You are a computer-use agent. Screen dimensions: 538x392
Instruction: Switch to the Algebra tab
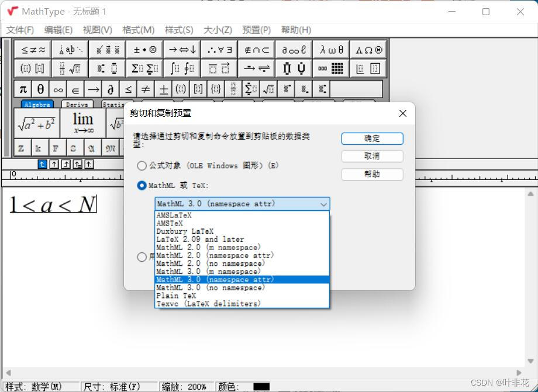(x=37, y=104)
